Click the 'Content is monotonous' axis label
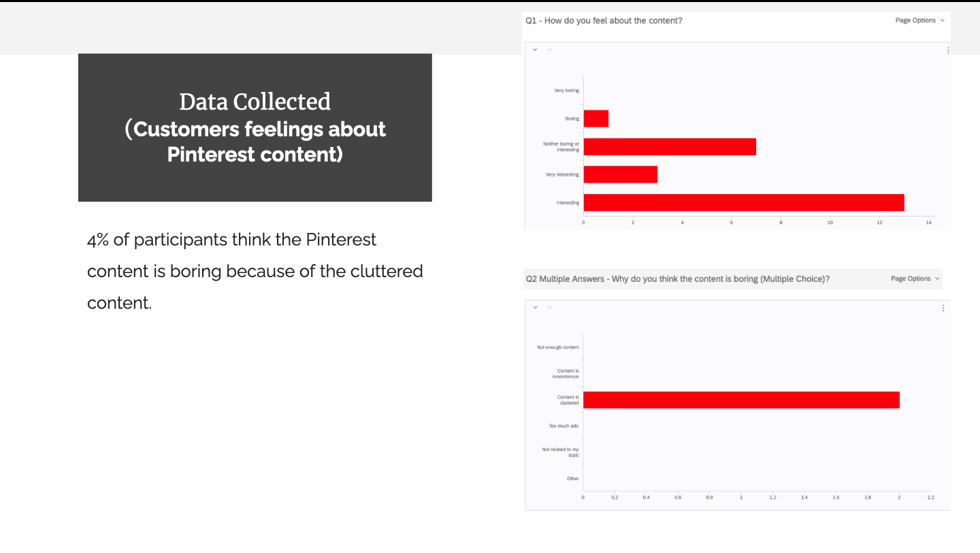 [566, 373]
